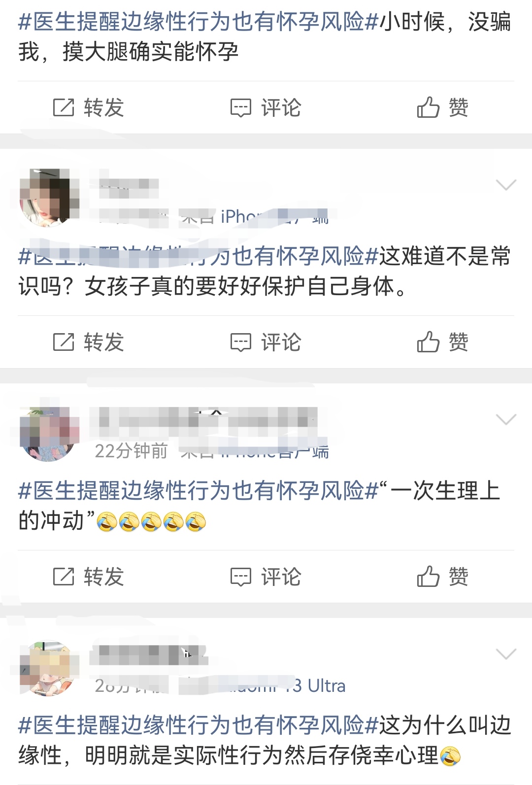
Task: Comment on the 这难道不是常识吗 post
Action: [x=266, y=342]
